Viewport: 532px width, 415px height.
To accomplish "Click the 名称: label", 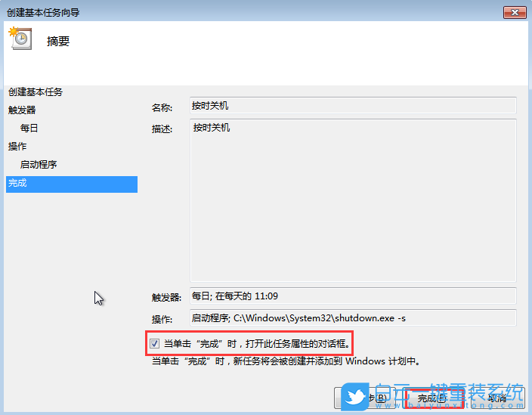I will (162, 107).
